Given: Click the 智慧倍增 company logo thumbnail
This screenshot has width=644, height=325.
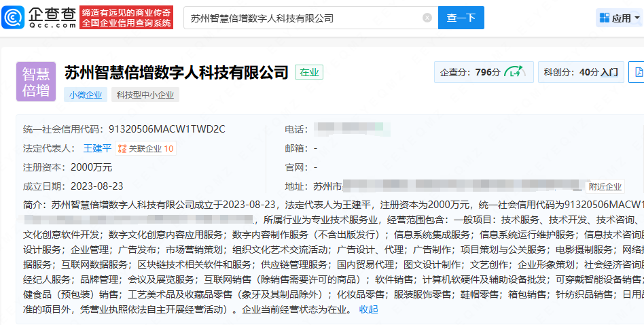Looking at the screenshot, I should [x=36, y=82].
